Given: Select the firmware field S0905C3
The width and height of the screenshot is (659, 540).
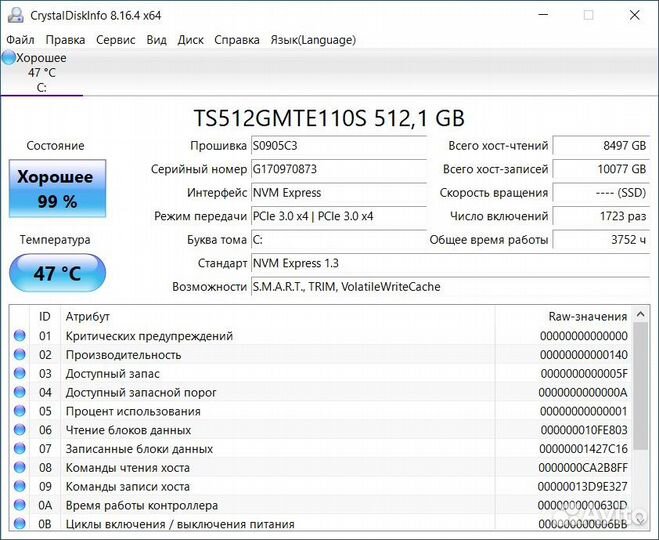Looking at the screenshot, I should (339, 146).
